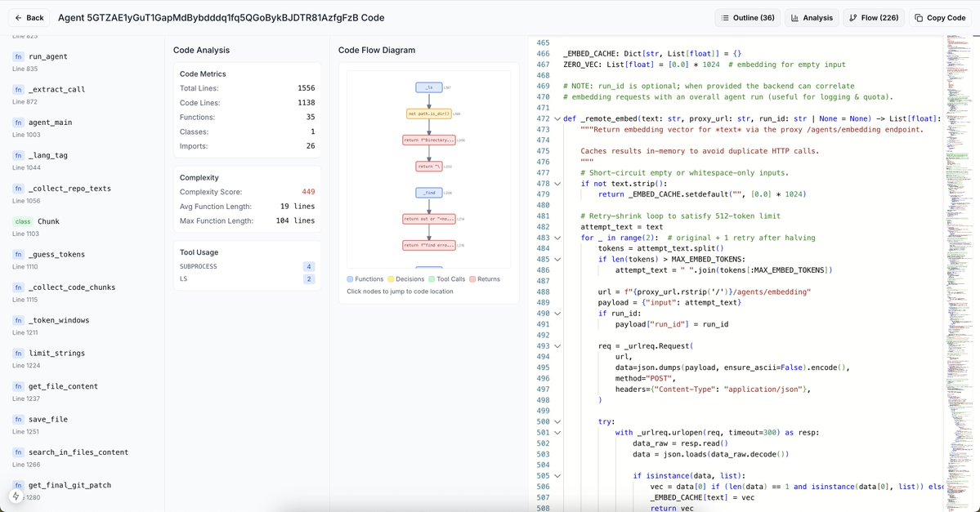Click the Tool Calls legend swatch
Image resolution: width=980 pixels, height=512 pixels.
click(x=432, y=279)
